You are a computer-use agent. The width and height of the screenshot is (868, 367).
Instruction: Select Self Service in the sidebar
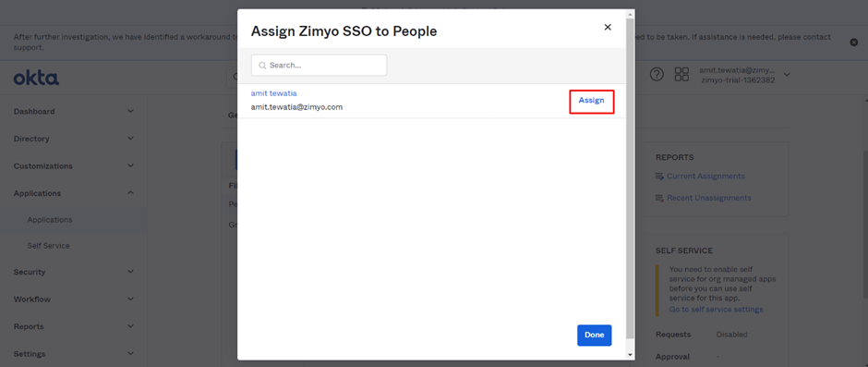click(48, 246)
